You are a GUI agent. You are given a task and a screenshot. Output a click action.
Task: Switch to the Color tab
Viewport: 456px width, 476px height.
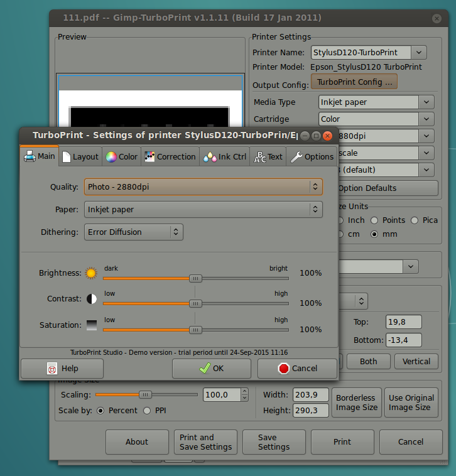pyautogui.click(x=122, y=156)
